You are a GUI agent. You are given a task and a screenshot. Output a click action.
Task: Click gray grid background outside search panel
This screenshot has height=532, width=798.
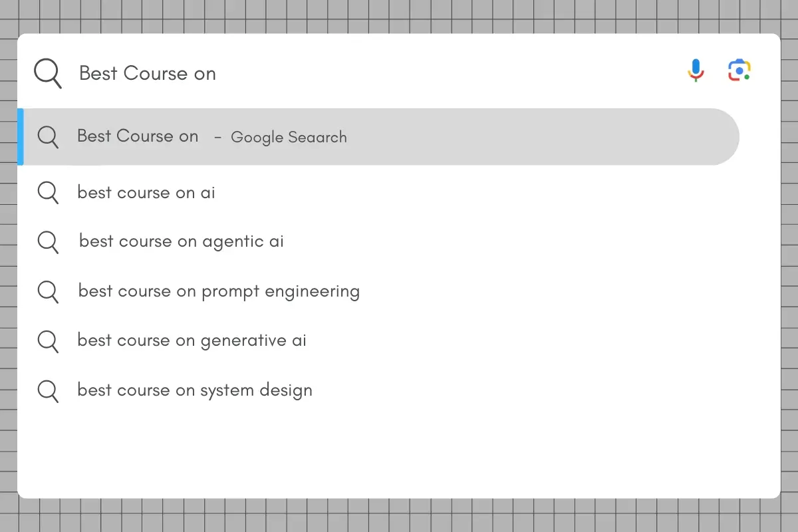[x=399, y=515]
